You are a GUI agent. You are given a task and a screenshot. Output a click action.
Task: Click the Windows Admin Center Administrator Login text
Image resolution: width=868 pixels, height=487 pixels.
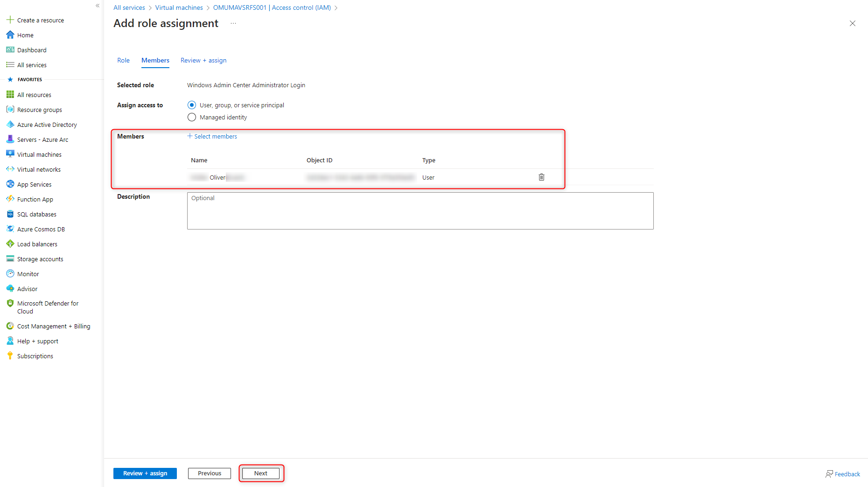pos(246,85)
